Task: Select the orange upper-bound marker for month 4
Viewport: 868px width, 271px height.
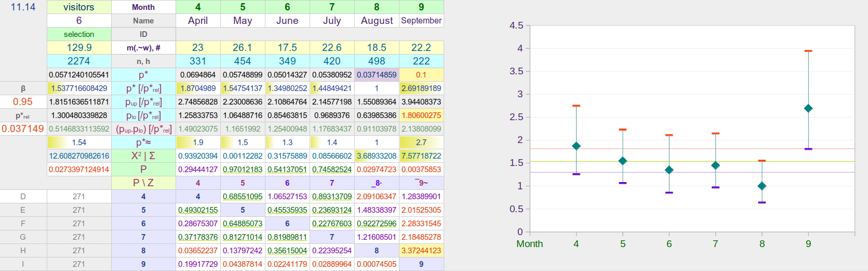Action: [x=576, y=106]
